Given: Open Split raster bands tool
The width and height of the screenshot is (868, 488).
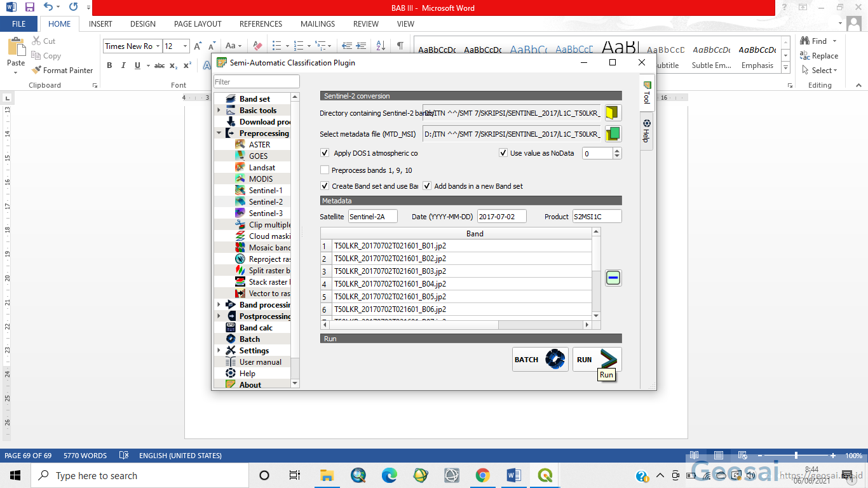Looking at the screenshot, I should coord(262,271).
